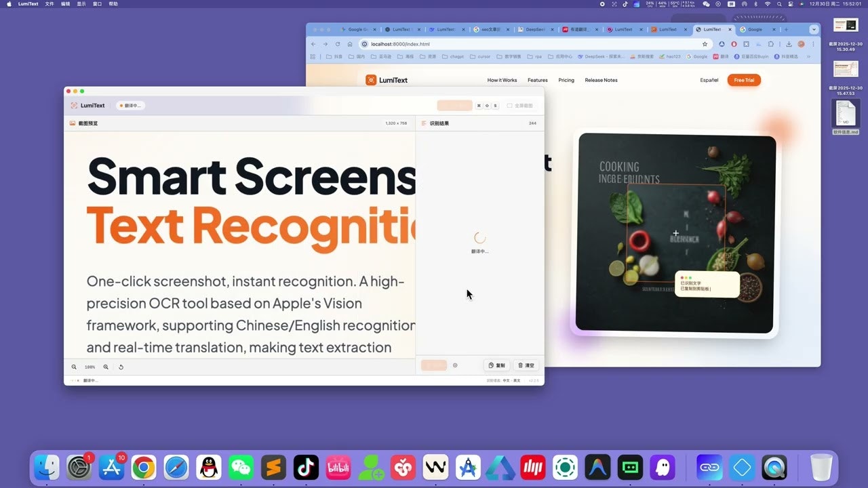Open the tab search dropdown in Chrome
The width and height of the screenshot is (868, 488).
tap(814, 29)
